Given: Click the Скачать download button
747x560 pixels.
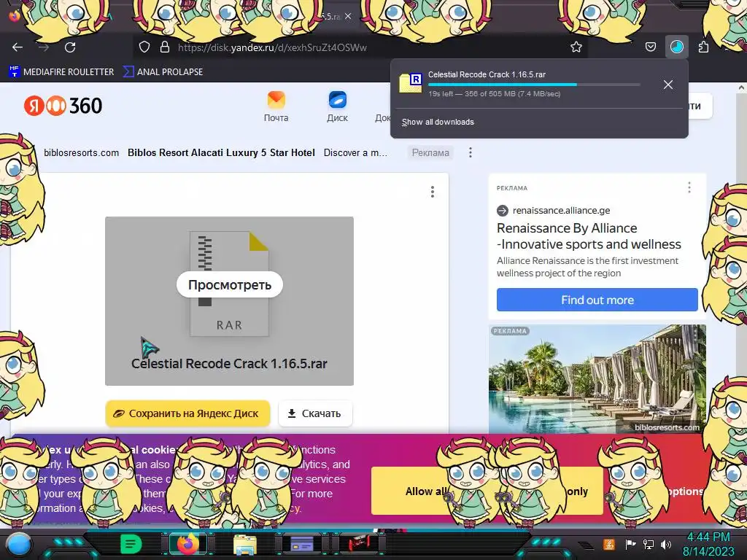Looking at the screenshot, I should tap(315, 413).
